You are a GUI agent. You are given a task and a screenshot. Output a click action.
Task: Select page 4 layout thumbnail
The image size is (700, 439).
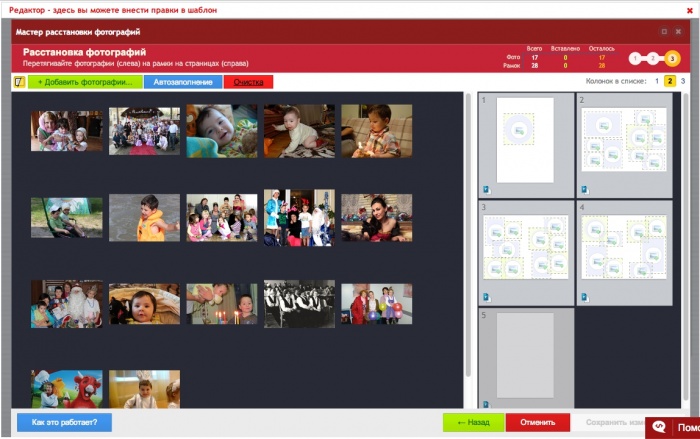624,247
